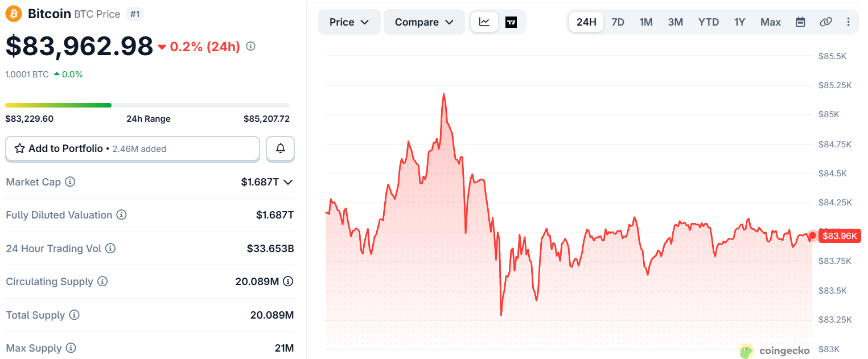Click the $83,229.60 24h low value
The width and height of the screenshot is (868, 359).
(29, 119)
